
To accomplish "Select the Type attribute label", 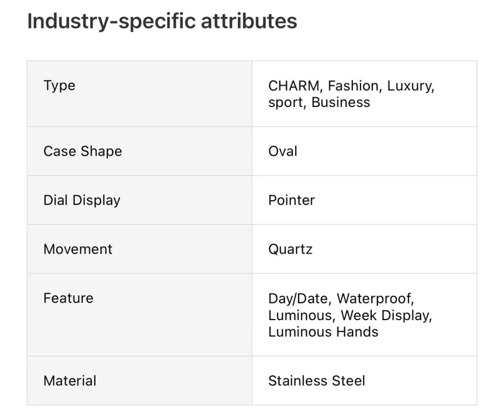I will [59, 86].
